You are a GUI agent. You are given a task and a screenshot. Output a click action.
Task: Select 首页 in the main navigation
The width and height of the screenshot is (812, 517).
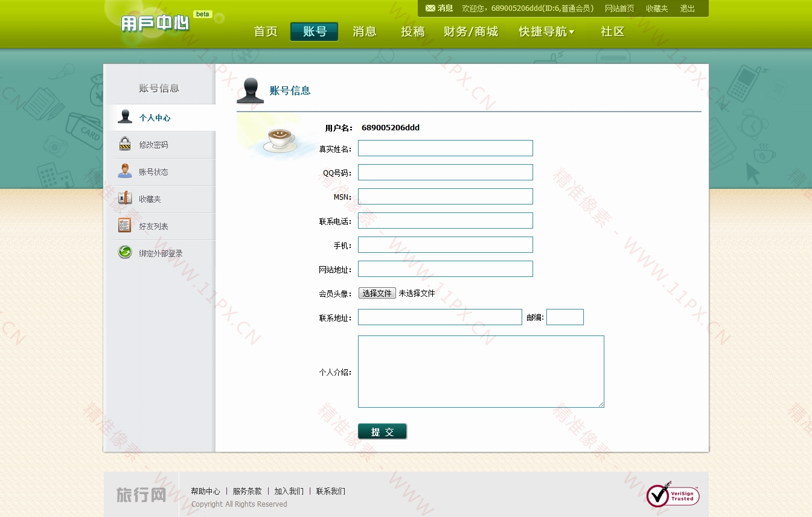tap(266, 32)
